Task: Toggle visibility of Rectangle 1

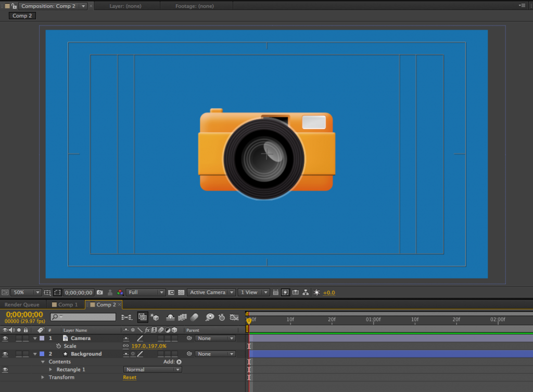Action: click(x=4, y=369)
